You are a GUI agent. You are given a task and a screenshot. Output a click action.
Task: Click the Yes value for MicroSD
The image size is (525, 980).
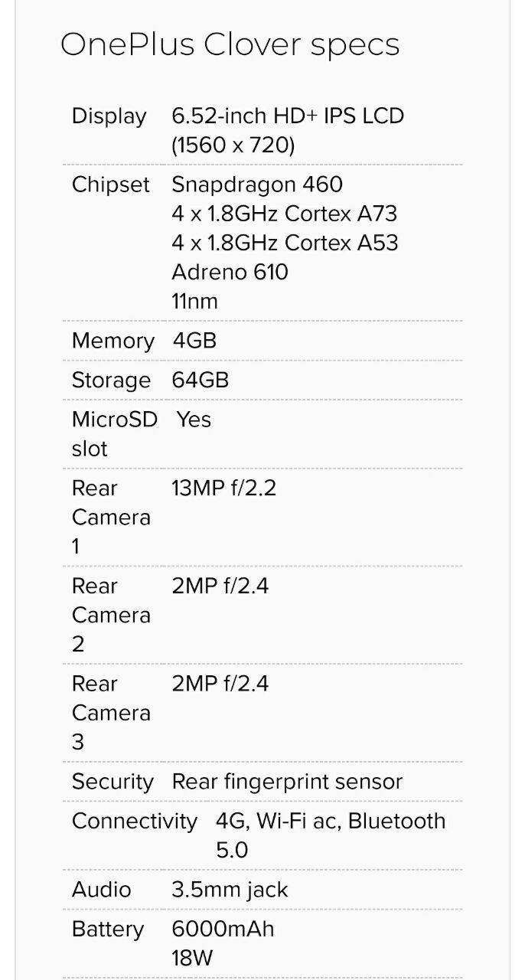tap(194, 420)
